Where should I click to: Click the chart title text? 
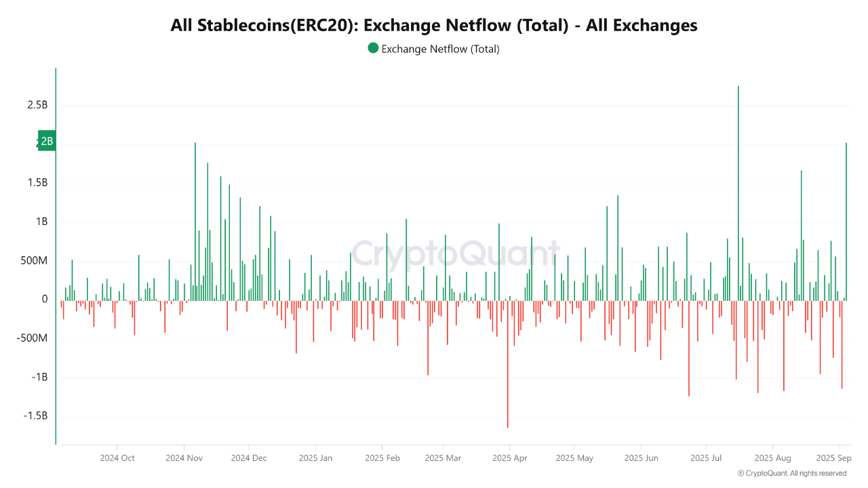434,25
